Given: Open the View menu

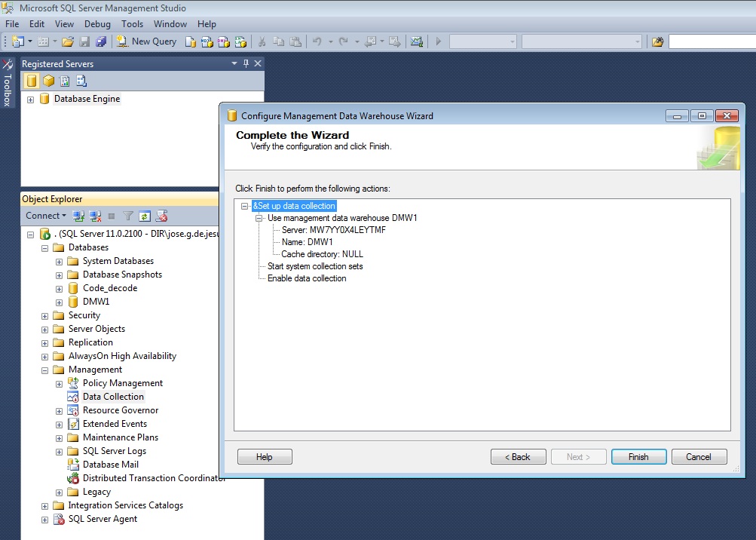Looking at the screenshot, I should [x=64, y=23].
